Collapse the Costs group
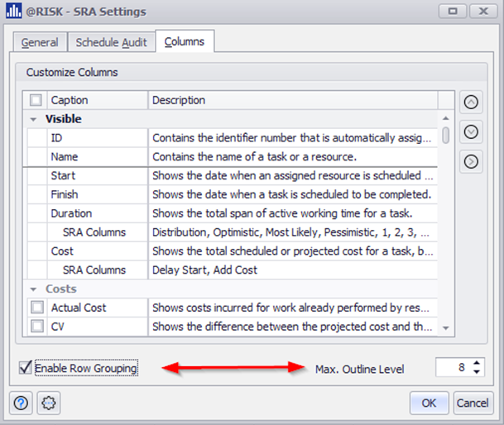 (33, 289)
